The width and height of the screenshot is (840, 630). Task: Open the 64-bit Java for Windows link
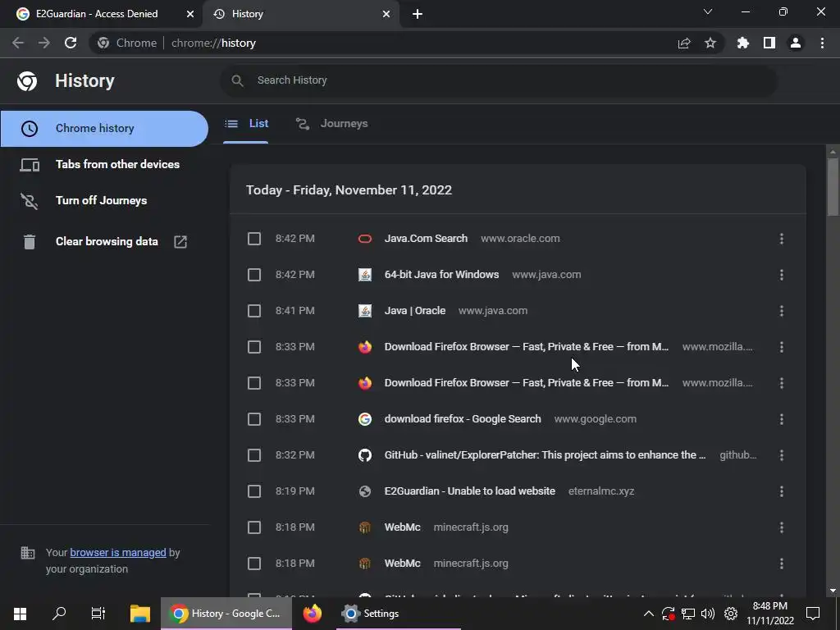click(x=441, y=275)
